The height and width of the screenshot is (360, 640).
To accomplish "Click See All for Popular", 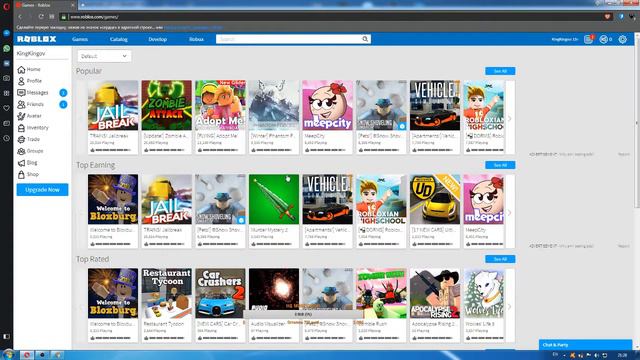I will (x=500, y=71).
